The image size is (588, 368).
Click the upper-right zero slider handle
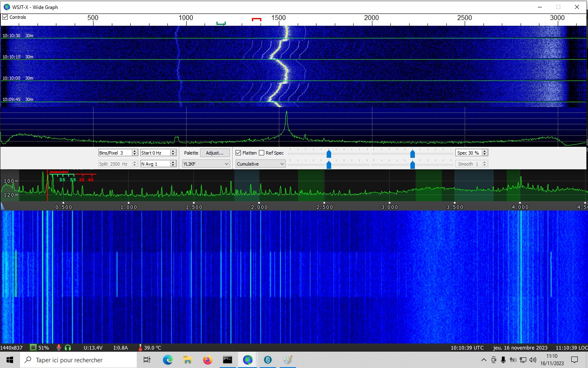point(412,154)
